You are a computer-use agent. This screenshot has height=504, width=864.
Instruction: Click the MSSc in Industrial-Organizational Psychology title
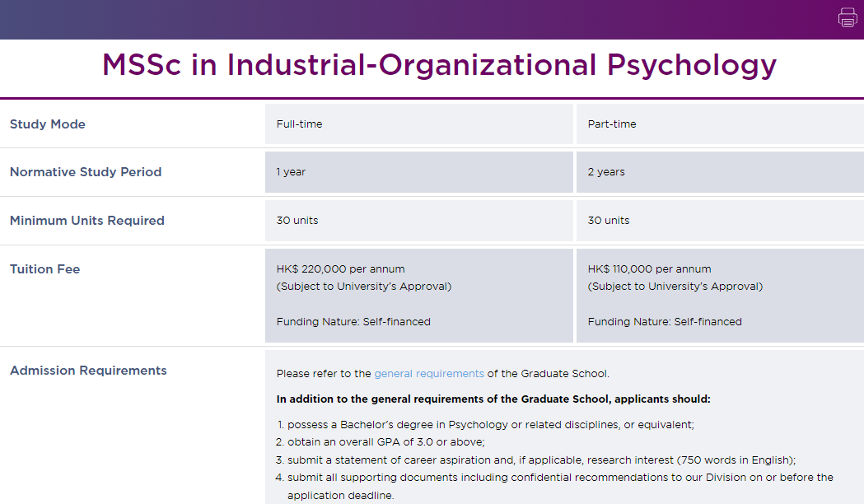click(439, 65)
